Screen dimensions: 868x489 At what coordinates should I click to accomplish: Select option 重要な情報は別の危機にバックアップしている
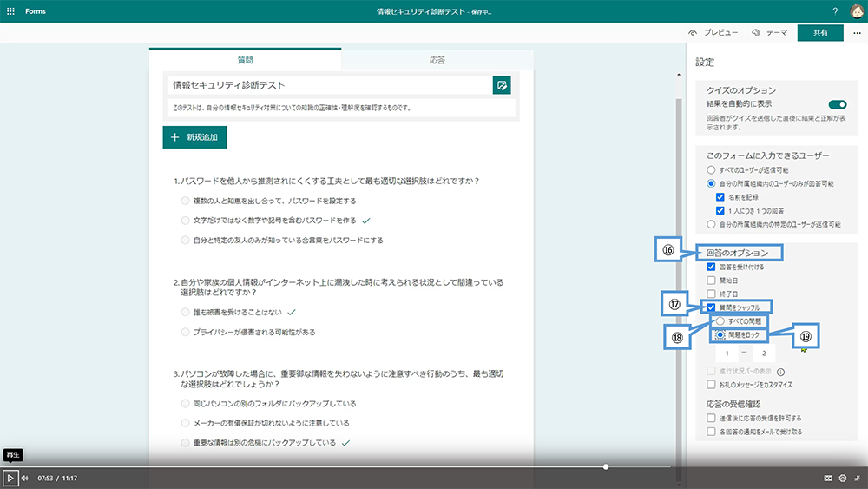click(x=186, y=443)
